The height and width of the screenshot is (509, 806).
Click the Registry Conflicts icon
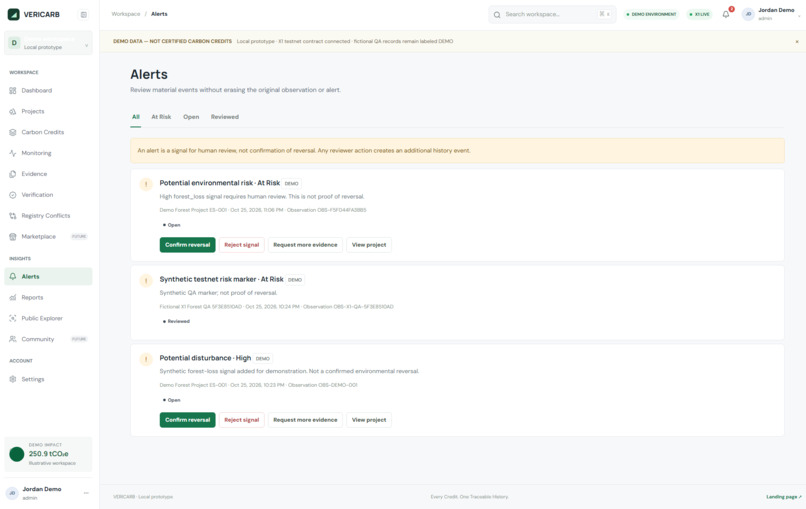tap(13, 216)
